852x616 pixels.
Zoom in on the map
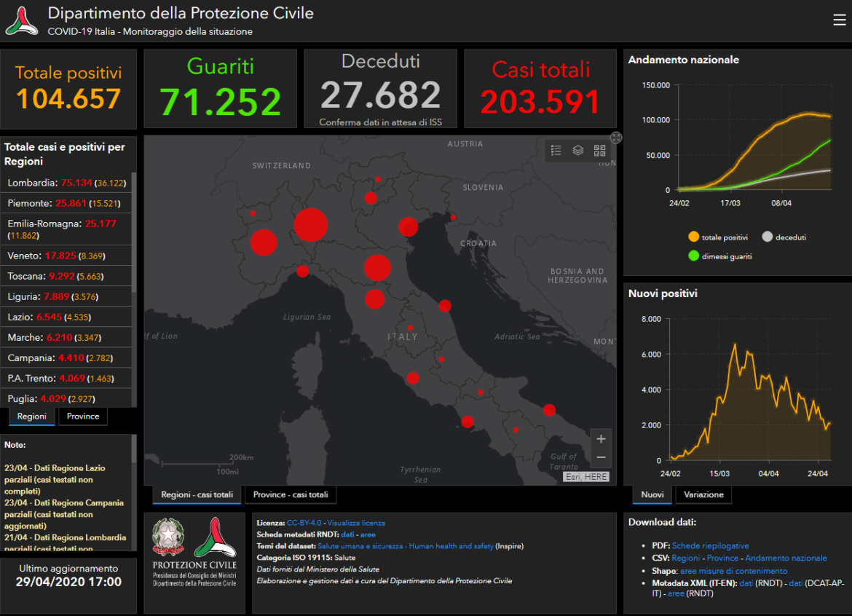coord(601,439)
